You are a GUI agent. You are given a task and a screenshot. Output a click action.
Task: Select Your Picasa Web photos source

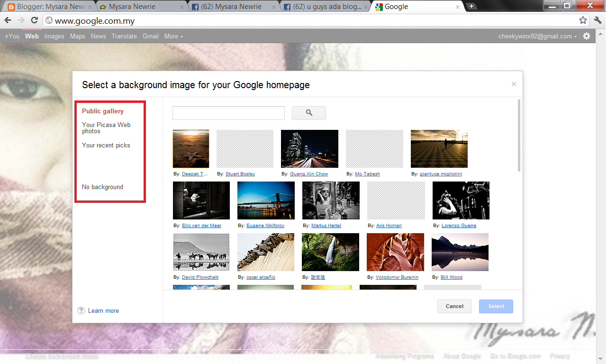point(106,128)
